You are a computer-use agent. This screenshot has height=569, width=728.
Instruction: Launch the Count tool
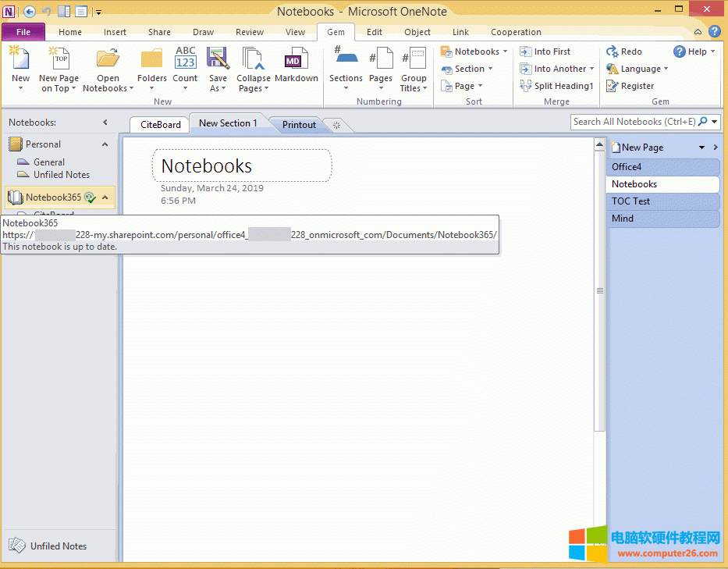[x=185, y=69]
